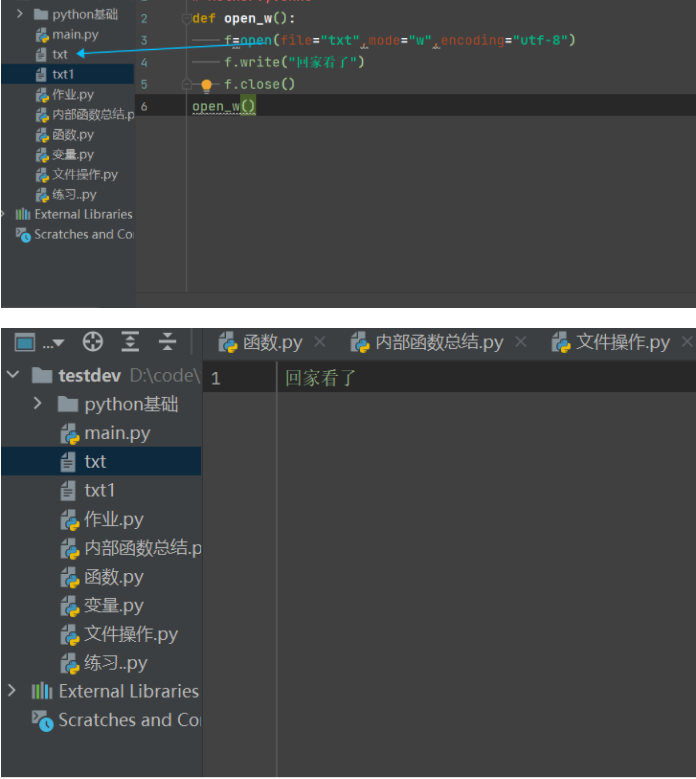Image resolution: width=696 pixels, height=779 pixels.
Task: Open 函数.py in upper project tree
Action: (65, 135)
